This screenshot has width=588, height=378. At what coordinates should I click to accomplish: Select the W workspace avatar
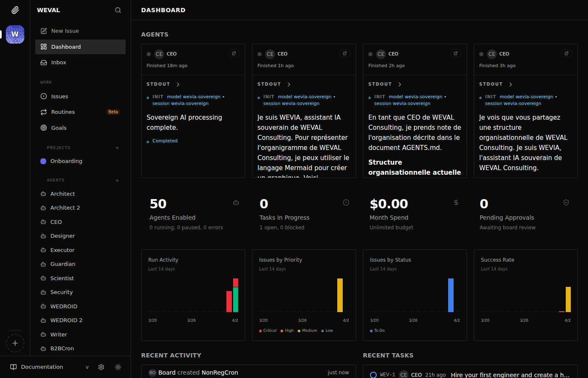[15, 34]
